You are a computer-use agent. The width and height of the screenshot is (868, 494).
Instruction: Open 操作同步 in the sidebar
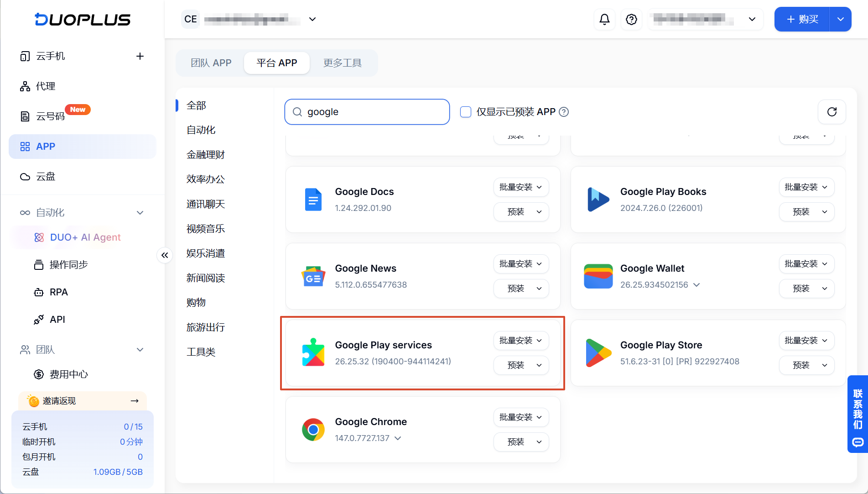click(61, 265)
